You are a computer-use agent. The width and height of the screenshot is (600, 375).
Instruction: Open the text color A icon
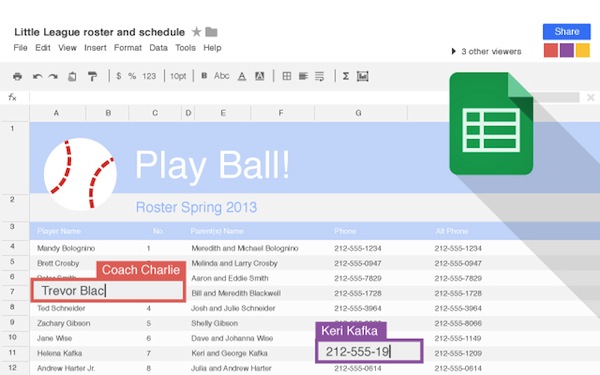point(242,77)
